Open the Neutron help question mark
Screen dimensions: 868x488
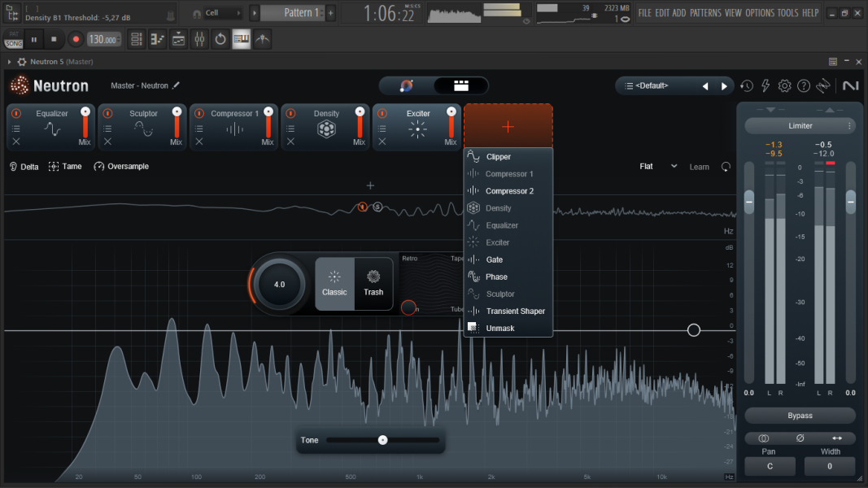(x=804, y=86)
